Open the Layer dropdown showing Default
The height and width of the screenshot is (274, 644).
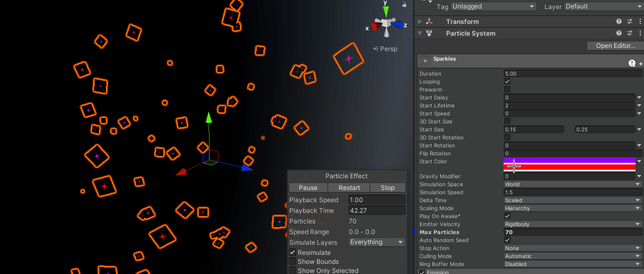coord(604,6)
